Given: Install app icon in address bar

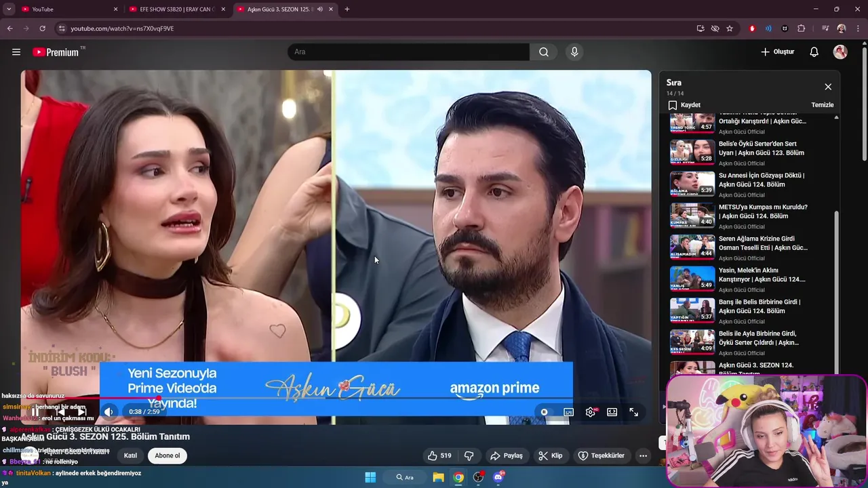Looking at the screenshot, I should [701, 28].
